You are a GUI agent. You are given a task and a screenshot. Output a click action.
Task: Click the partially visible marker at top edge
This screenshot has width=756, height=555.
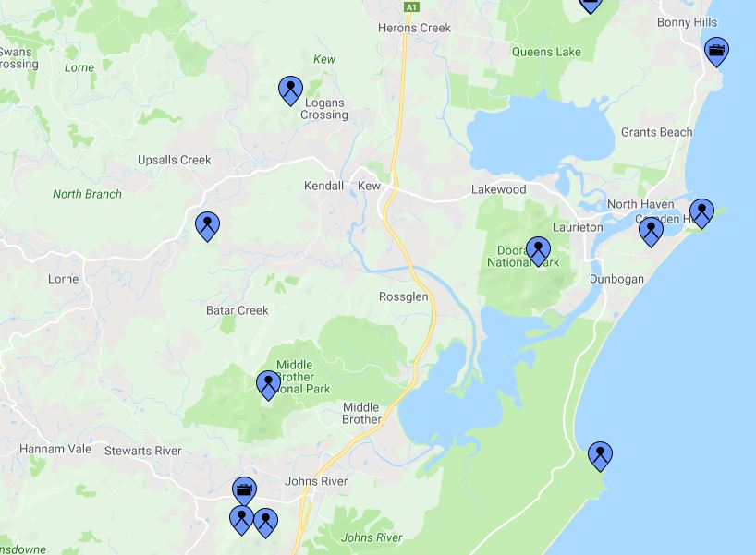click(591, 5)
